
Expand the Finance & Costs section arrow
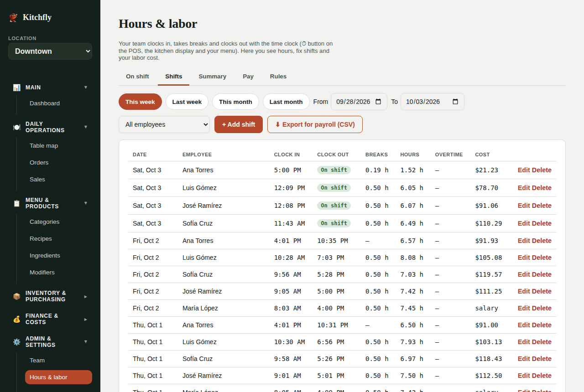(x=86, y=319)
